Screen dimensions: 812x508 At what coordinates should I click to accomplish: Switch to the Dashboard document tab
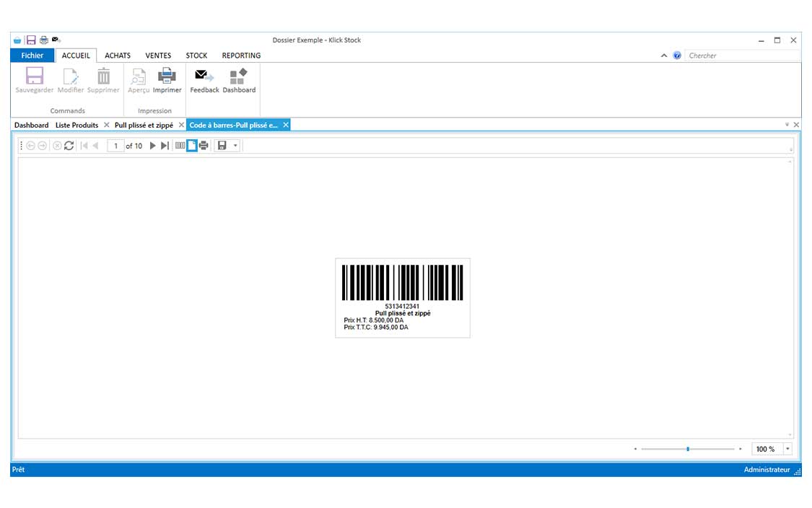31,126
